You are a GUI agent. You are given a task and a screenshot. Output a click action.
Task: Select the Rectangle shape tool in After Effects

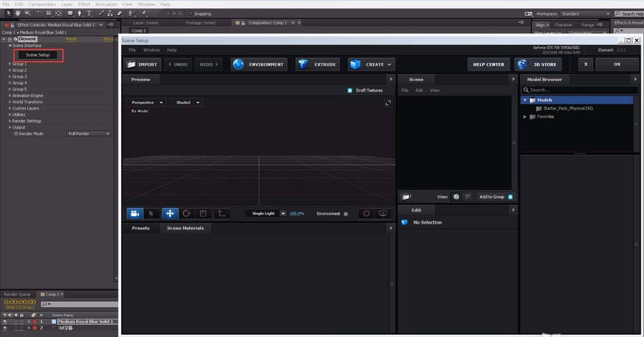(70, 13)
